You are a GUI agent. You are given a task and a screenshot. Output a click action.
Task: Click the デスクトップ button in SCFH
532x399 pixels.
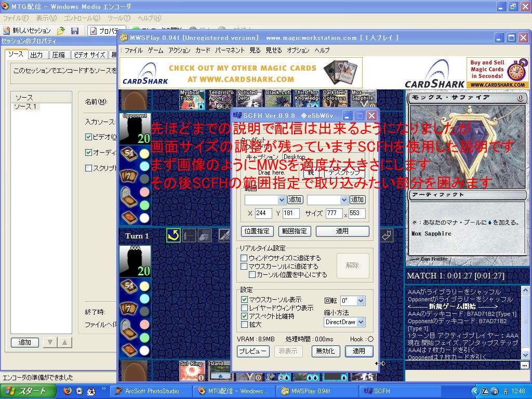pyautogui.click(x=344, y=172)
